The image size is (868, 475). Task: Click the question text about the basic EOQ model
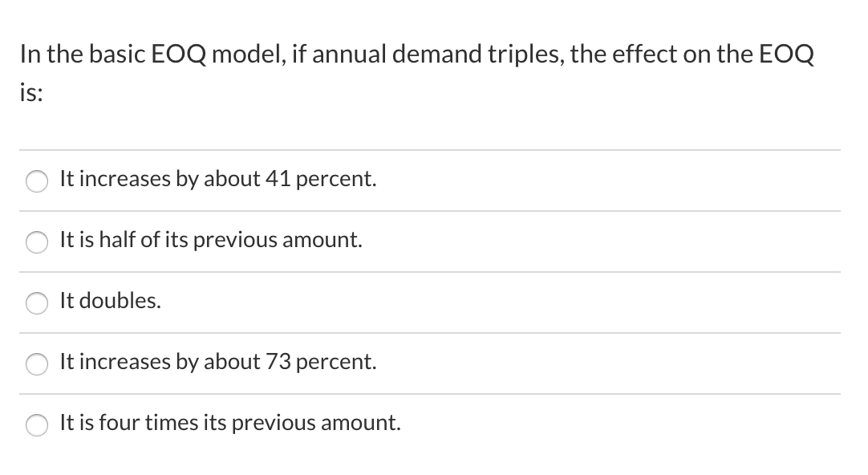pyautogui.click(x=417, y=72)
